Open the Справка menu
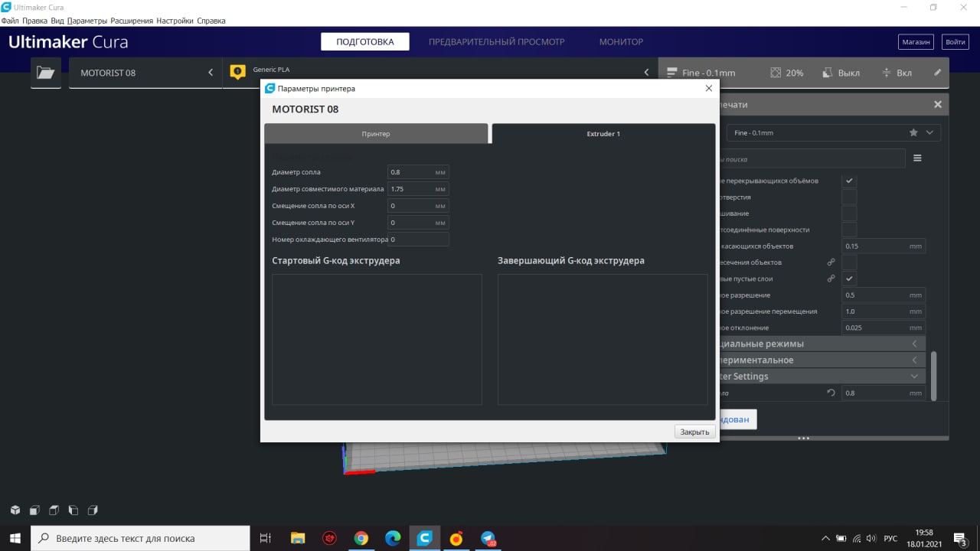This screenshot has width=980, height=551. [x=211, y=21]
